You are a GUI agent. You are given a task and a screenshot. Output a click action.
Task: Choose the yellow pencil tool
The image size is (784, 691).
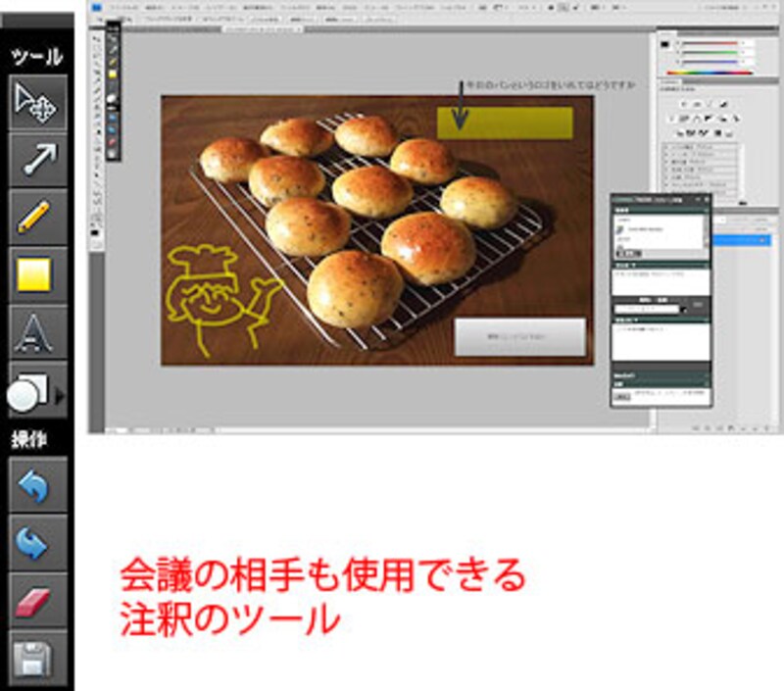click(x=37, y=218)
